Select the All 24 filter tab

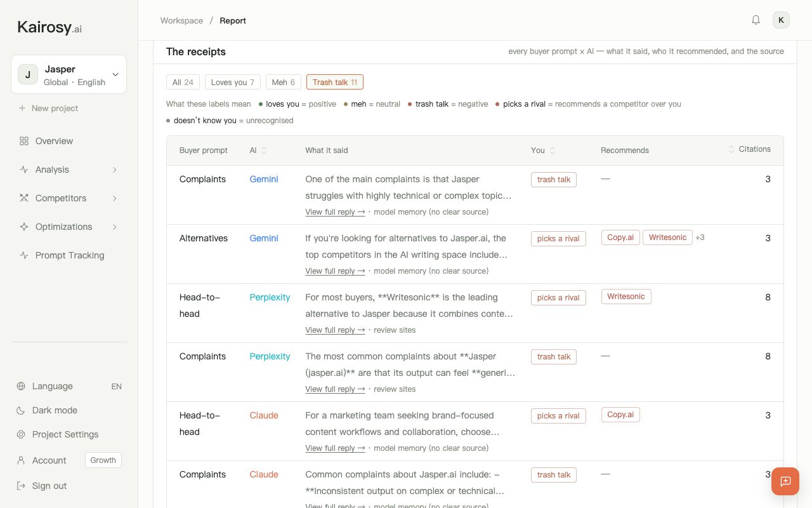pyautogui.click(x=183, y=82)
